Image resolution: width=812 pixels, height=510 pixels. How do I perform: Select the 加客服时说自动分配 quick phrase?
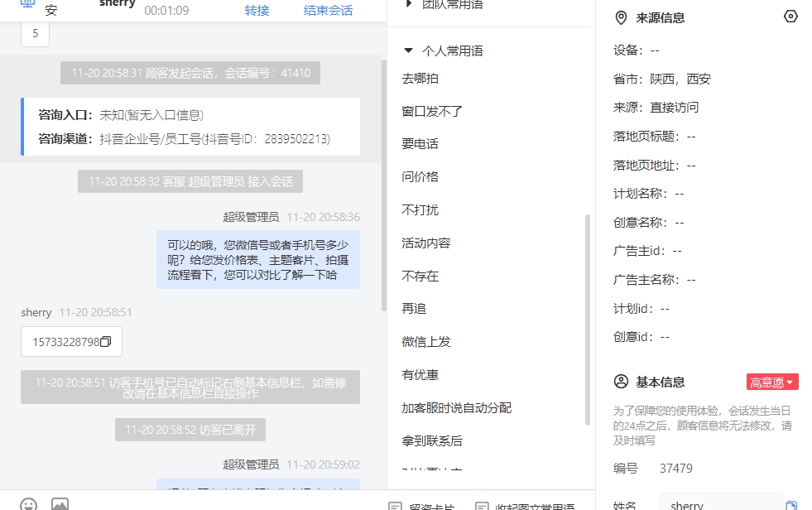point(456,408)
